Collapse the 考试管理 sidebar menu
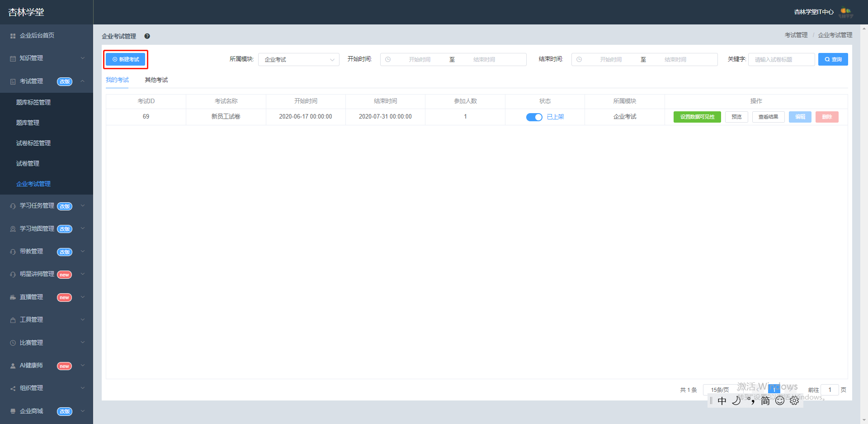The width and height of the screenshot is (868, 424). (47, 81)
